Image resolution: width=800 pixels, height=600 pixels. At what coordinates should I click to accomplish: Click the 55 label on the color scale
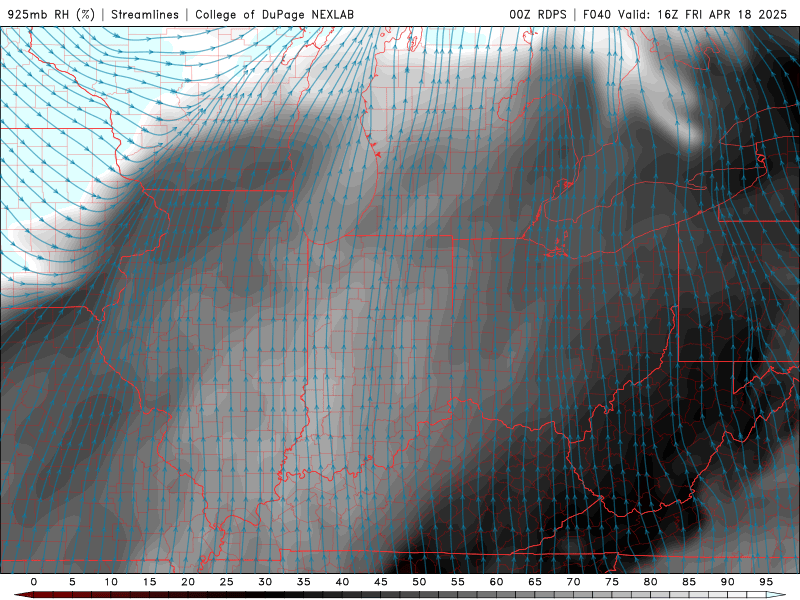click(x=458, y=582)
